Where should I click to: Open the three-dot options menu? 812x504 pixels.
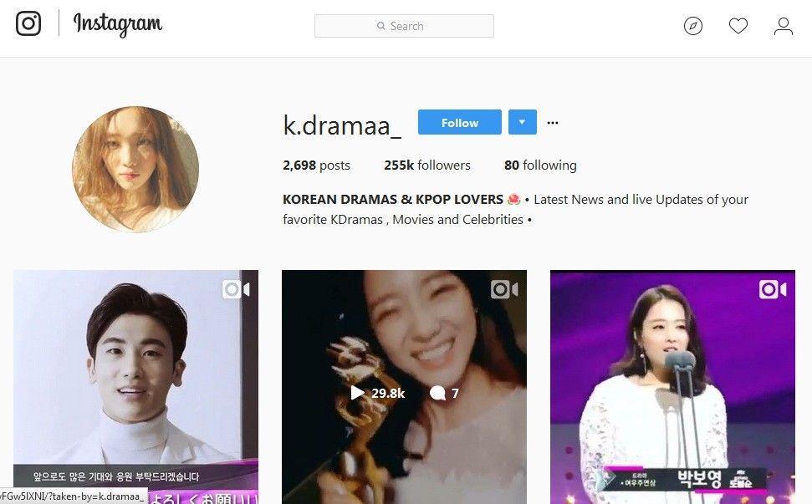(553, 123)
